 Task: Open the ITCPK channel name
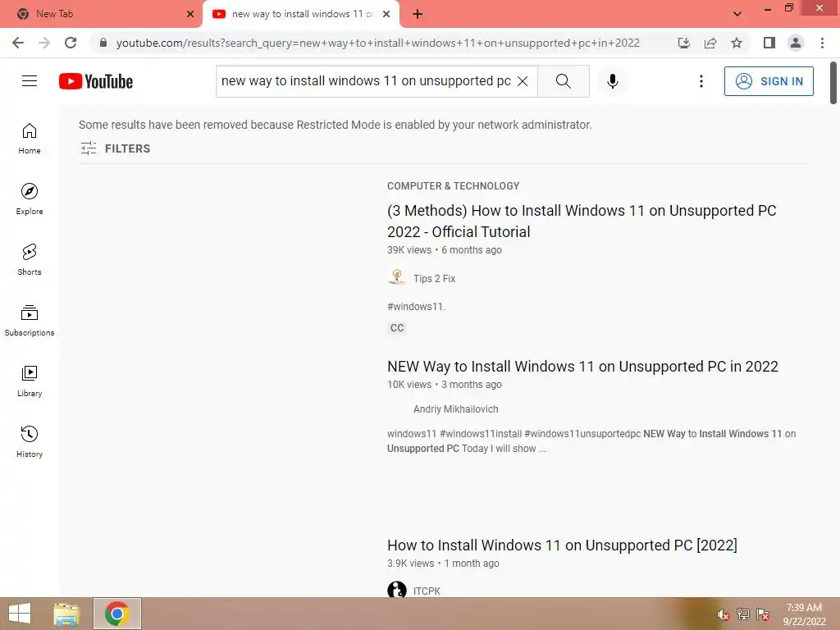(427, 591)
